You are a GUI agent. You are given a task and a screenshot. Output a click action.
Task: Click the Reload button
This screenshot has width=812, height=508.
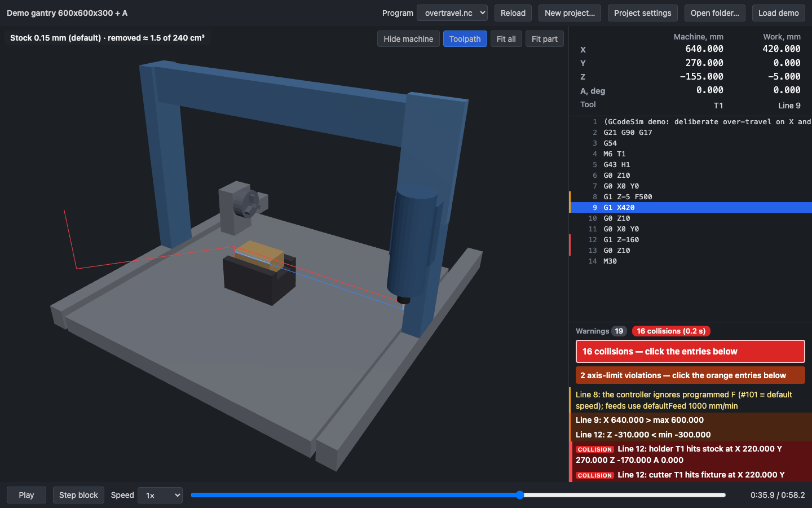[x=513, y=13]
